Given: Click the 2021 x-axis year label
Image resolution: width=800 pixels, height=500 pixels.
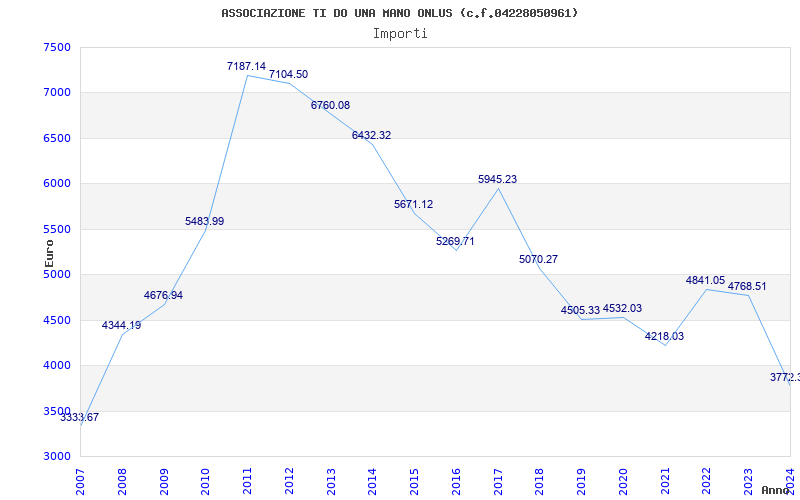Looking at the screenshot, I should (x=665, y=482).
